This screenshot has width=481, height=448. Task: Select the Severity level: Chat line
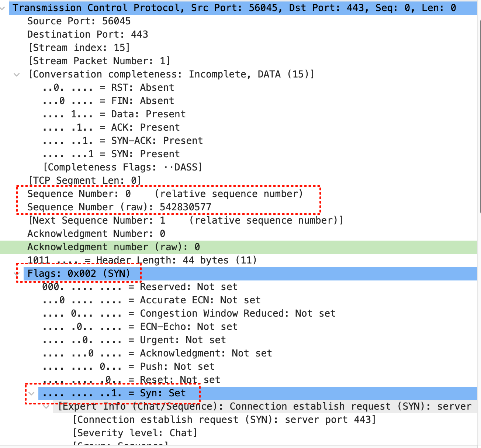[135, 433]
